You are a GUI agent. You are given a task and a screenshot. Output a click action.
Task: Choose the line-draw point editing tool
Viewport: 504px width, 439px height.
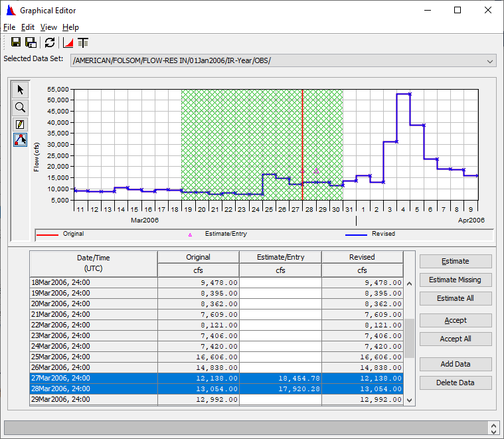[20, 139]
